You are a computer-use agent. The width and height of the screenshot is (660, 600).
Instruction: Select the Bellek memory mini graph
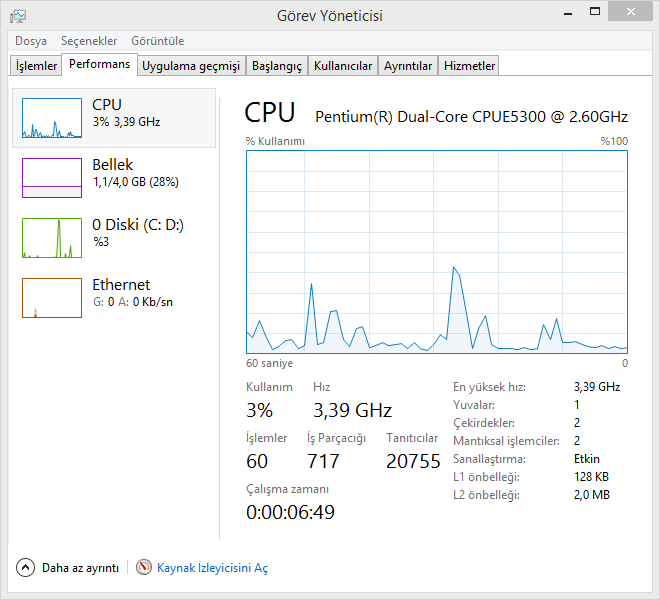tap(52, 178)
